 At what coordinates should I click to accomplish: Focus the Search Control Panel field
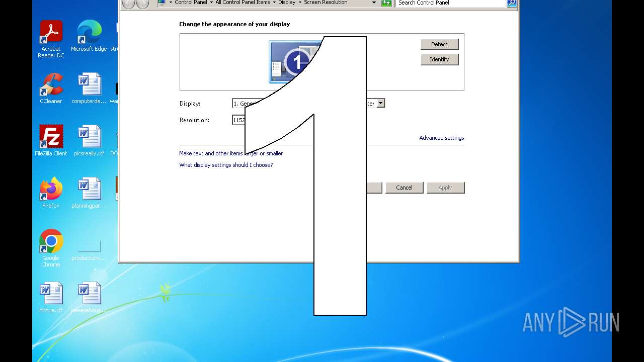click(451, 3)
